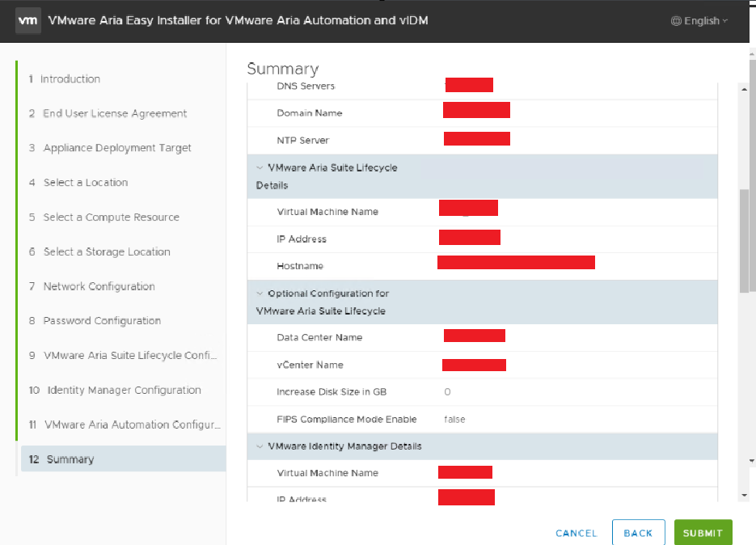Click the Hostname label
The width and height of the screenshot is (756, 545).
pyautogui.click(x=300, y=266)
